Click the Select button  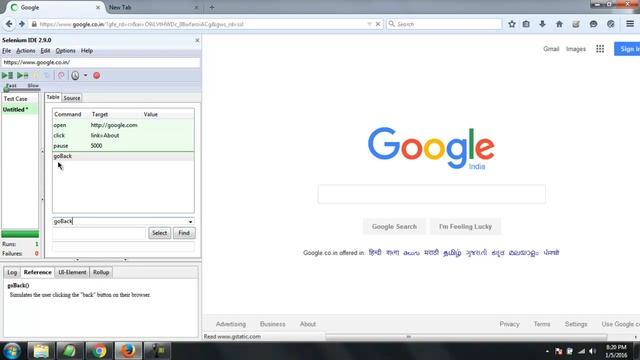[x=159, y=233]
